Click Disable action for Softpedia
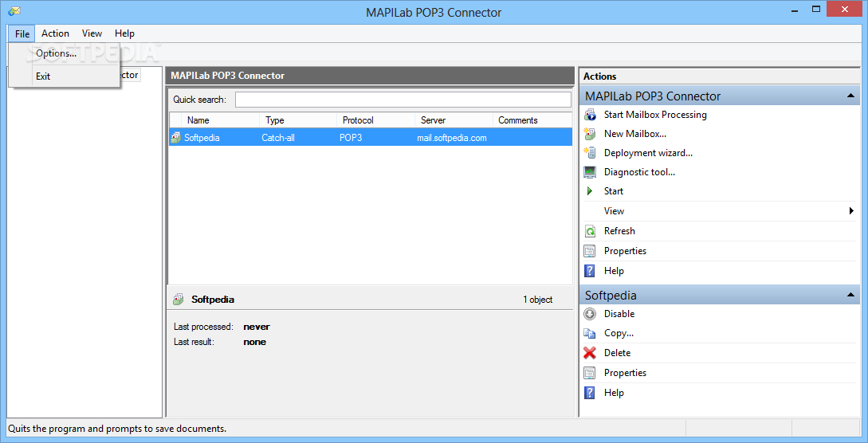The image size is (868, 443). point(619,314)
